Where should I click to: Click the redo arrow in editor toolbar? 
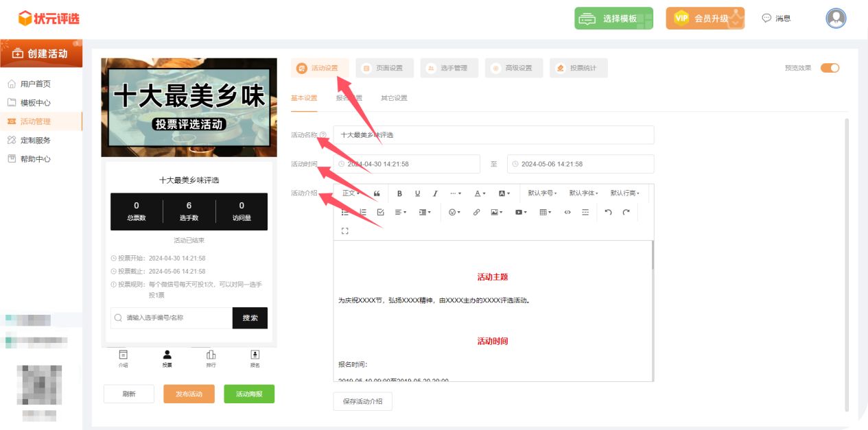tap(626, 213)
